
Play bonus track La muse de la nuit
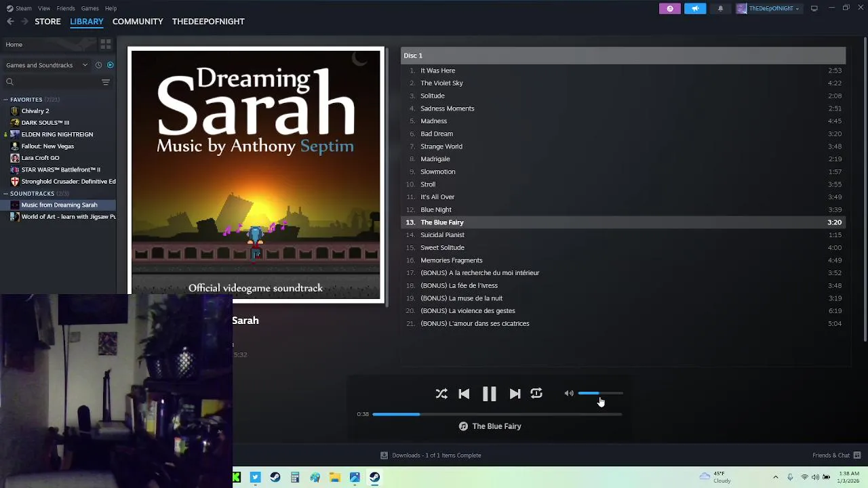tap(623, 298)
